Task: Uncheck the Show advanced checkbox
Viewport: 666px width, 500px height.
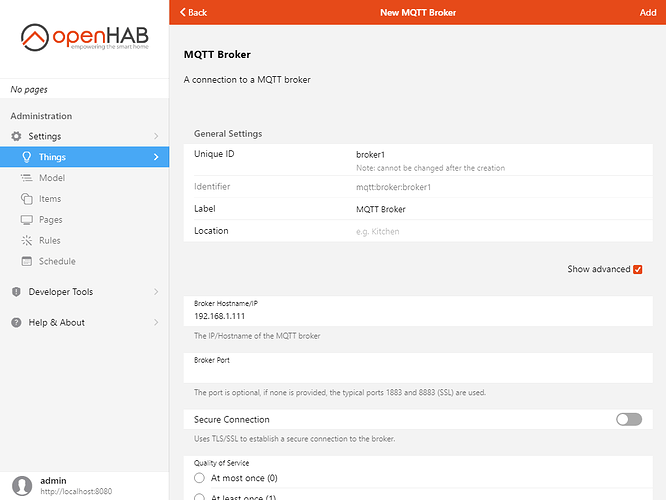Action: (x=638, y=269)
